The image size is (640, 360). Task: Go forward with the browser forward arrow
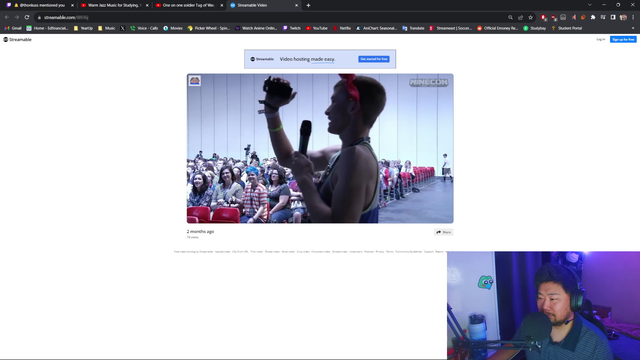point(17,17)
